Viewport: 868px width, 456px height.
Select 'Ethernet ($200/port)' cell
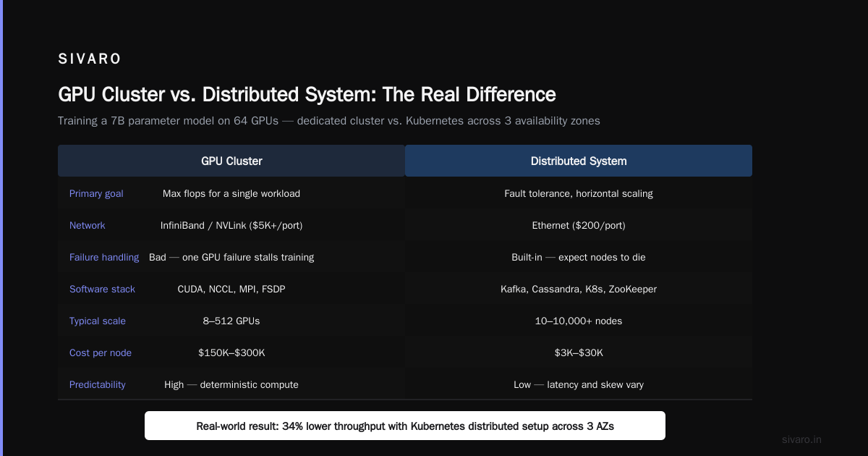pyautogui.click(x=579, y=225)
